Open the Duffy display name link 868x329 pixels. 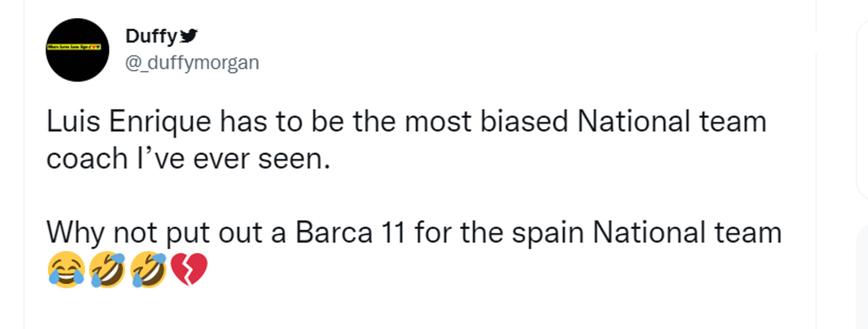(151, 36)
